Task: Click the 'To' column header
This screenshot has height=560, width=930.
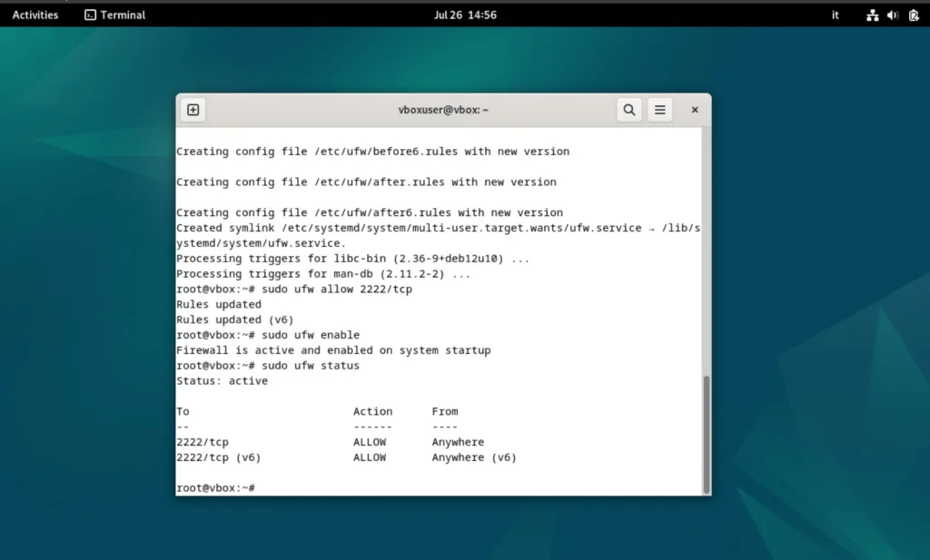Action: click(x=183, y=411)
